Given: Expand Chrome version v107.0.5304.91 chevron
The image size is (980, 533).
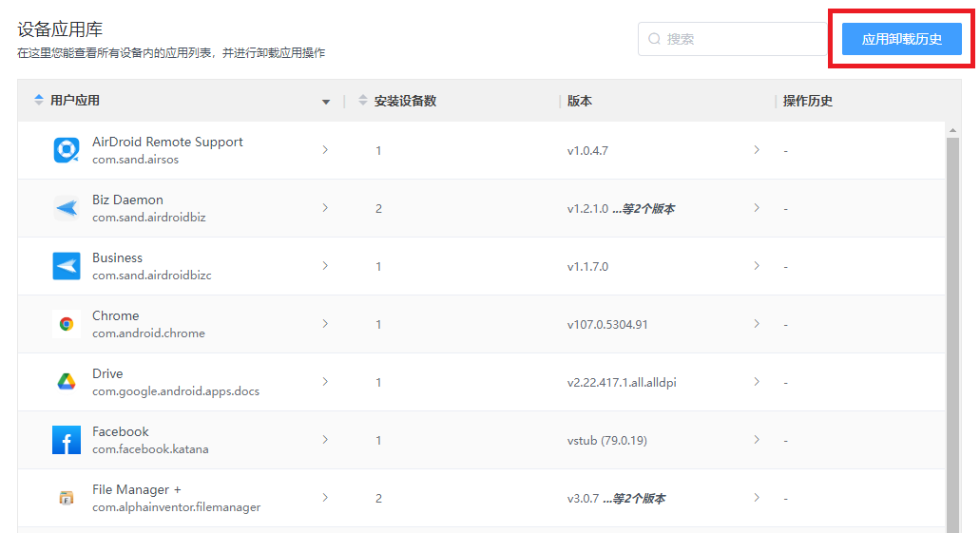Looking at the screenshot, I should [757, 324].
